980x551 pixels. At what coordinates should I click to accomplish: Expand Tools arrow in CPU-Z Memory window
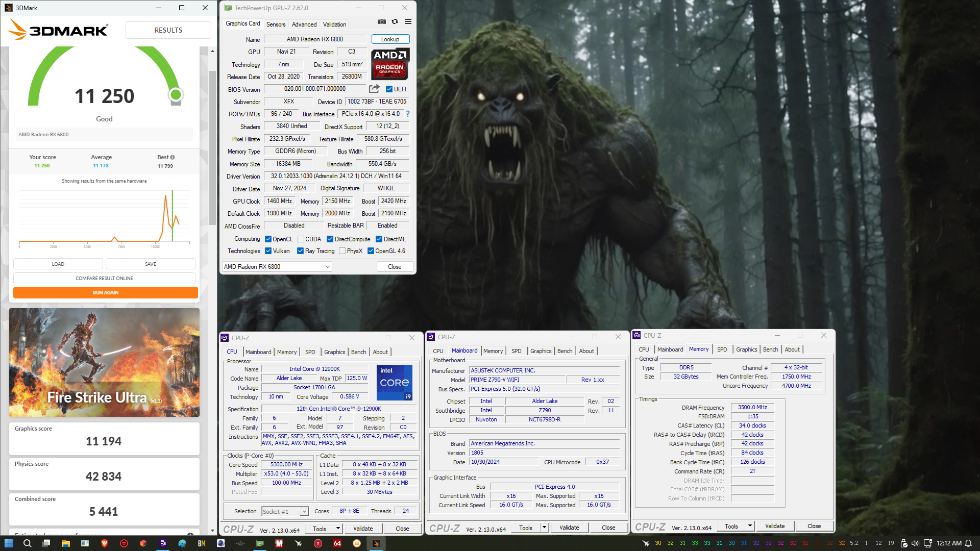click(x=750, y=526)
